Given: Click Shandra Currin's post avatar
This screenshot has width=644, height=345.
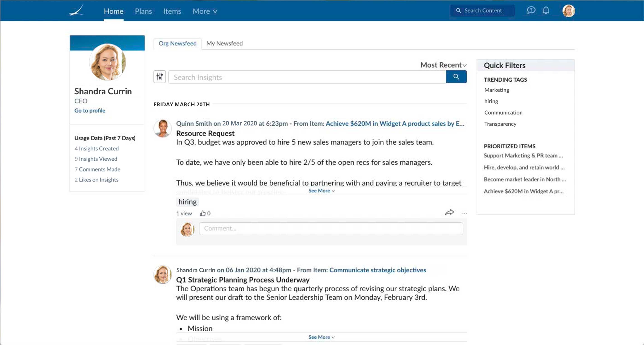Looking at the screenshot, I should pos(163,275).
